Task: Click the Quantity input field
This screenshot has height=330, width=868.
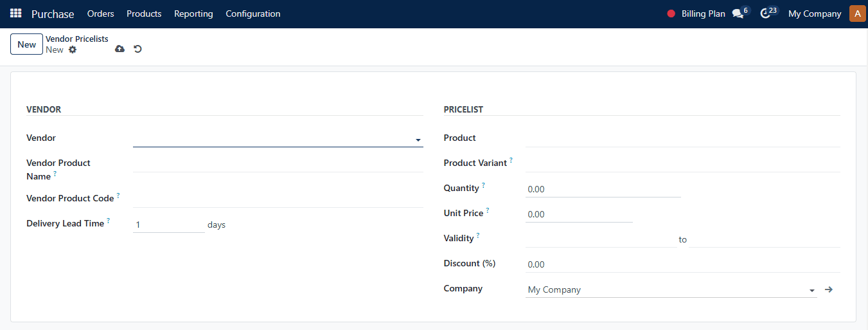Action: (x=603, y=189)
